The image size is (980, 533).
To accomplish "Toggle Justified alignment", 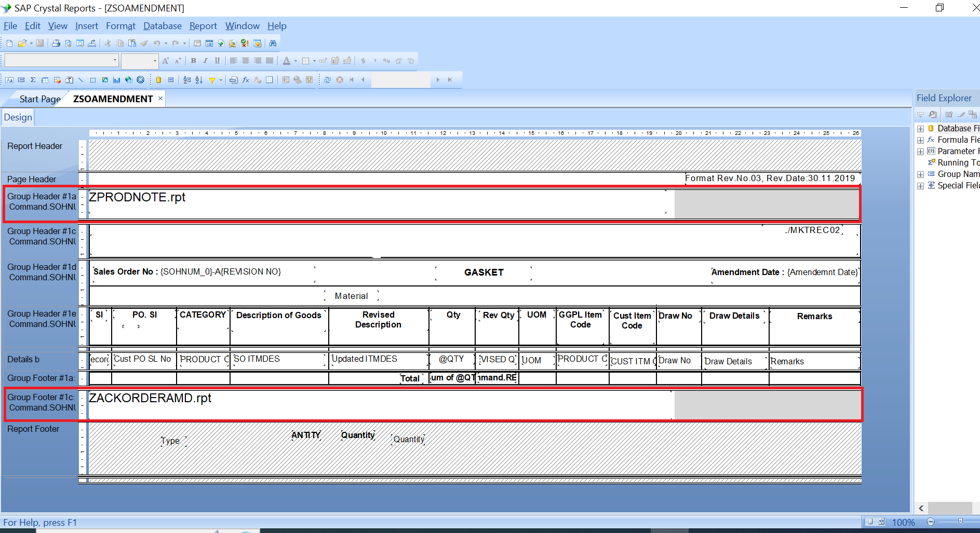I will (270, 61).
